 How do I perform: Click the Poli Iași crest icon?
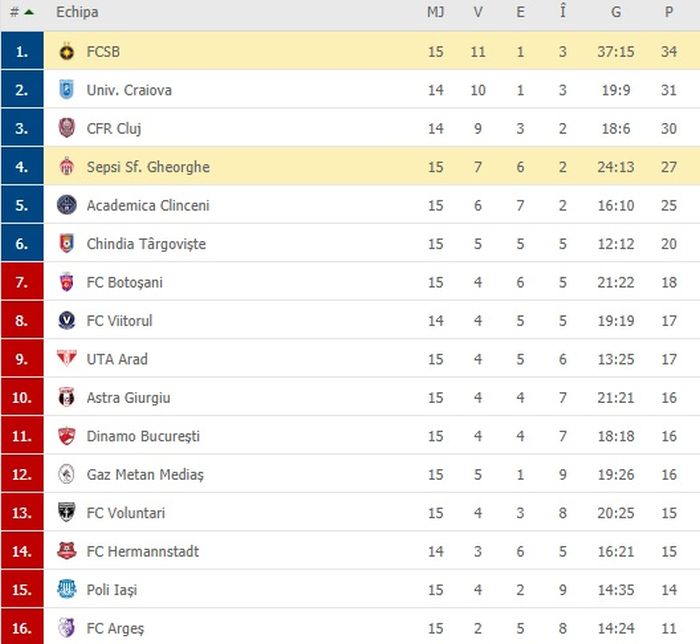tap(67, 590)
